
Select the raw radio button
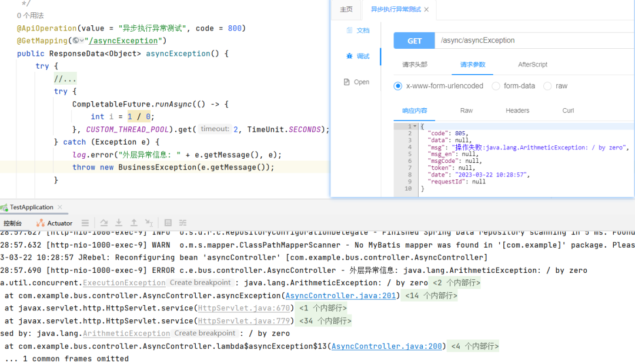[x=547, y=86]
